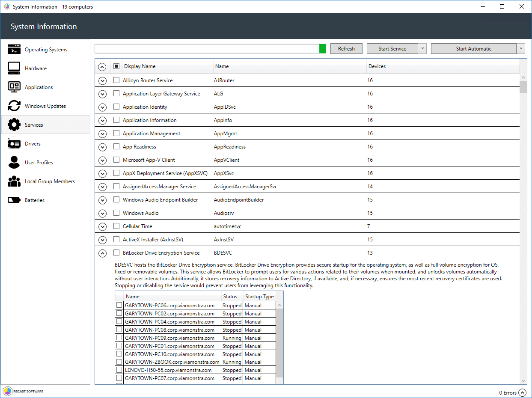Switch to Windows Updates section
Image resolution: width=532 pixels, height=398 pixels.
pos(45,106)
